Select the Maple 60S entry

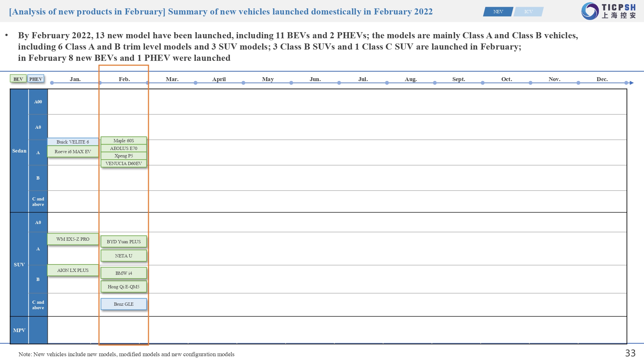click(124, 141)
